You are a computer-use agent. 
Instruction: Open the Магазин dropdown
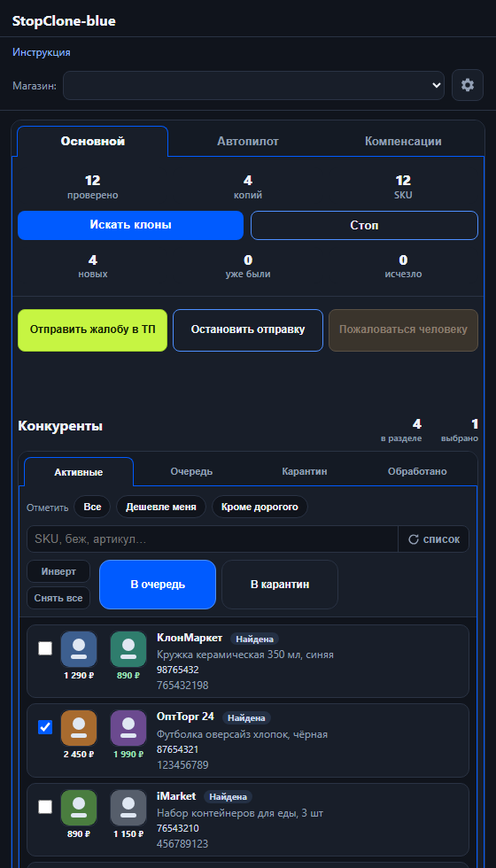point(253,85)
